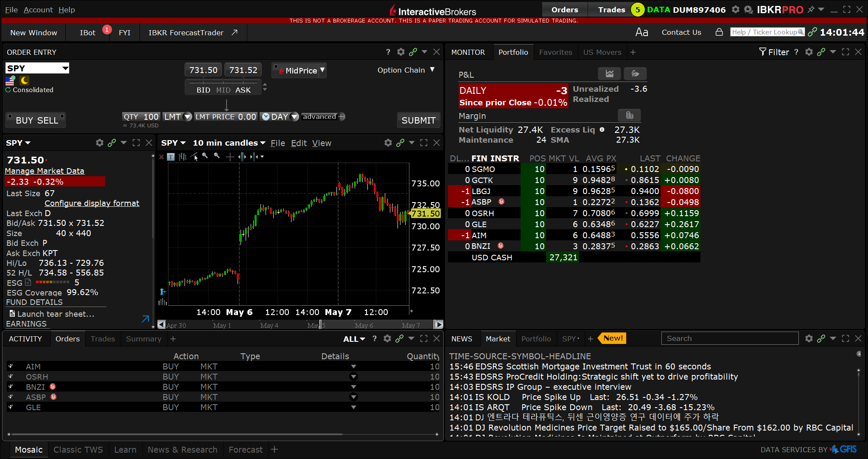This screenshot has width=868, height=459.
Task: Click the Margin details icon
Action: point(629,115)
